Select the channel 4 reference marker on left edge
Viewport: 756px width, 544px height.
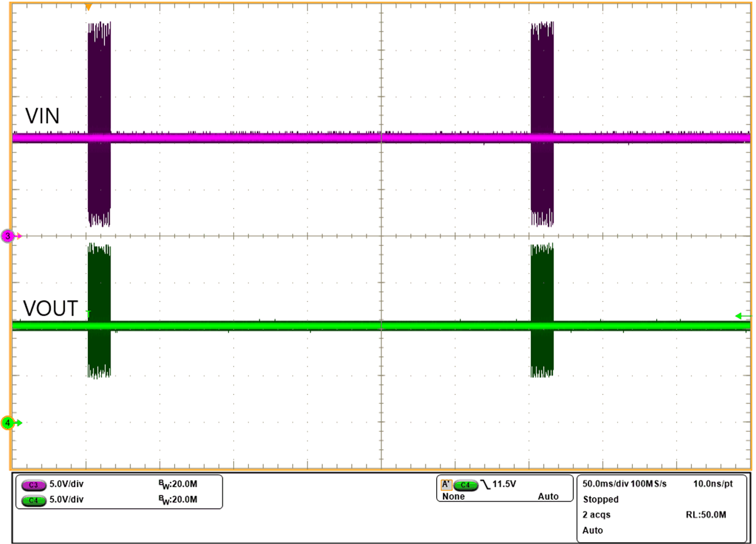7,422
